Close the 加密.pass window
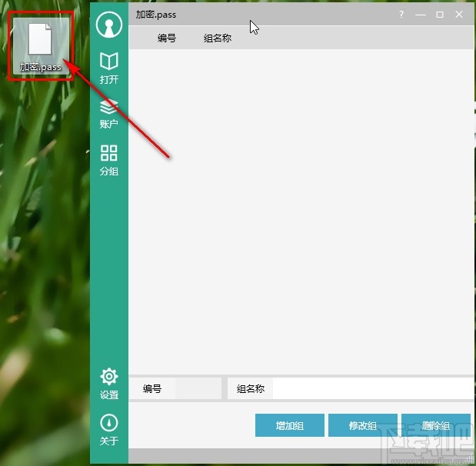 (x=459, y=15)
